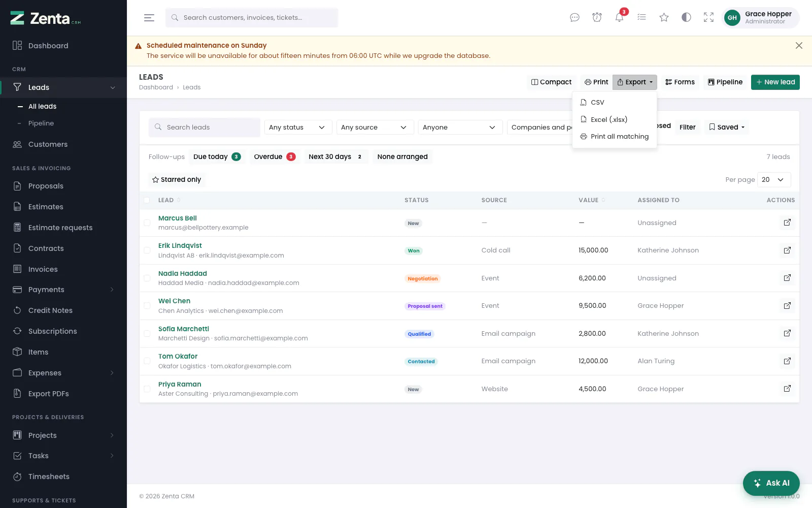Image resolution: width=812 pixels, height=508 pixels.
Task: Enter fullscreen with the expand icon
Action: (x=708, y=18)
